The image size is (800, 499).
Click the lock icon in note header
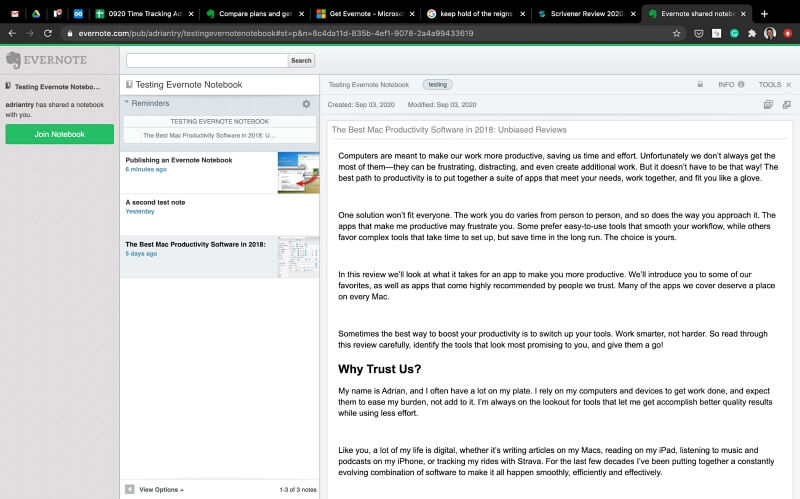700,84
